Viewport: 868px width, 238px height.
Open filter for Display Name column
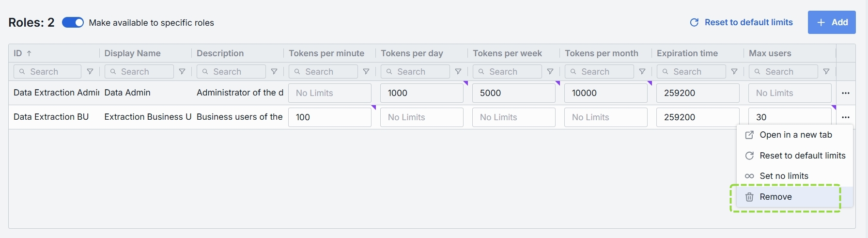(x=182, y=72)
